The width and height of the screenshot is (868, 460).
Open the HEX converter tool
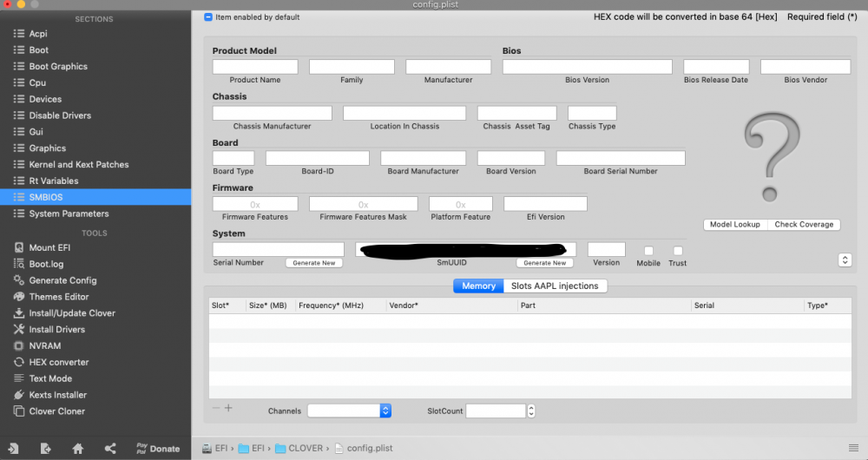(95, 362)
